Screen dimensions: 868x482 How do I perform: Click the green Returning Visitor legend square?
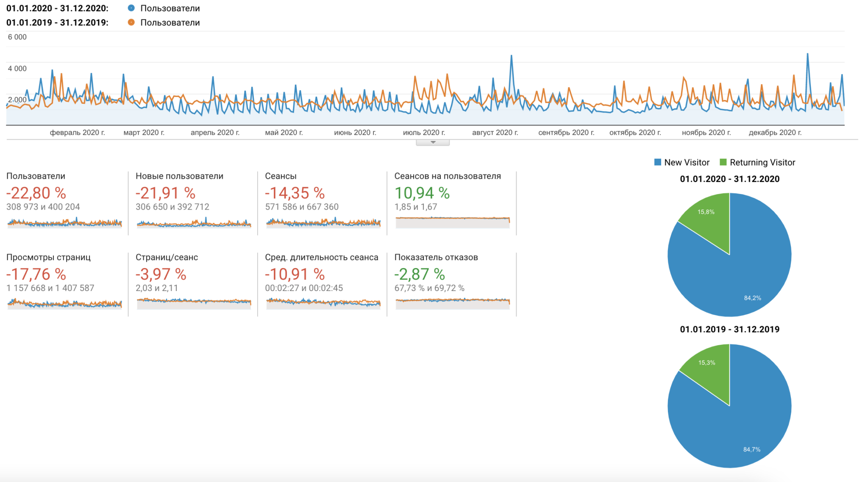tap(723, 162)
